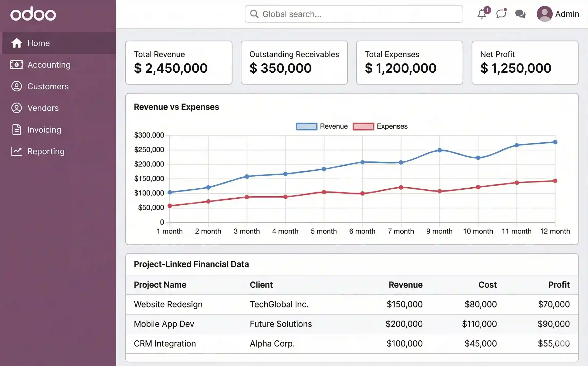This screenshot has width=588, height=366.
Task: Open the Website Redesign project row
Action: tap(168, 304)
